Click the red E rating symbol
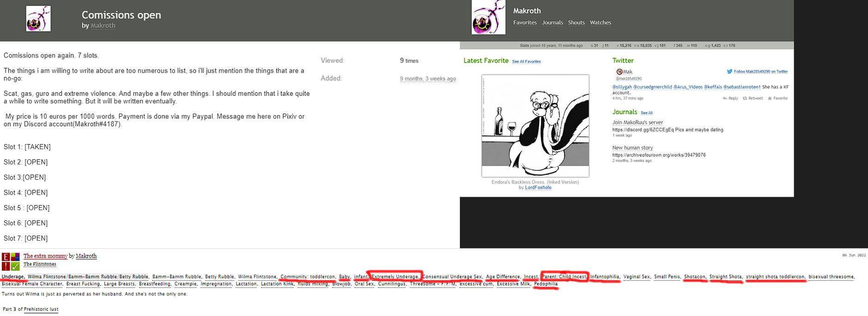 (6, 257)
